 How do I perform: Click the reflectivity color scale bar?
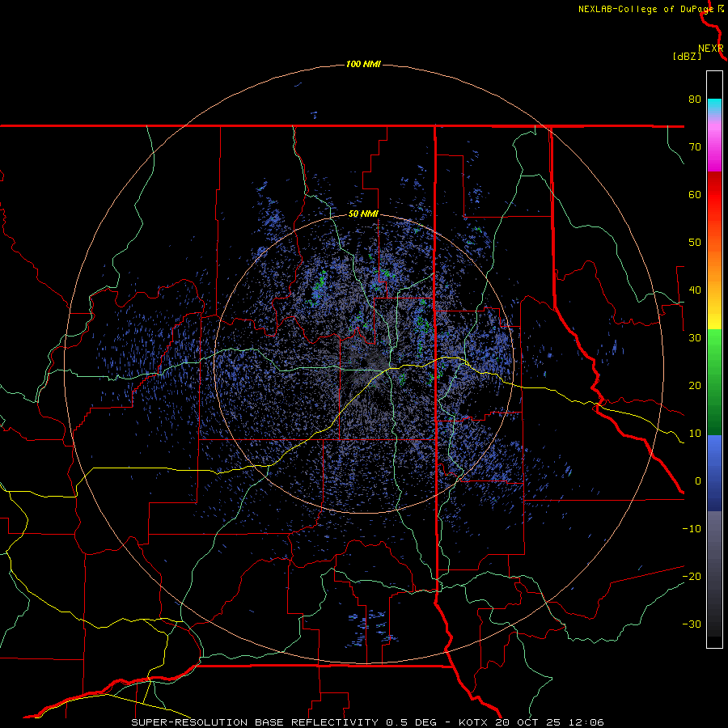(x=714, y=359)
